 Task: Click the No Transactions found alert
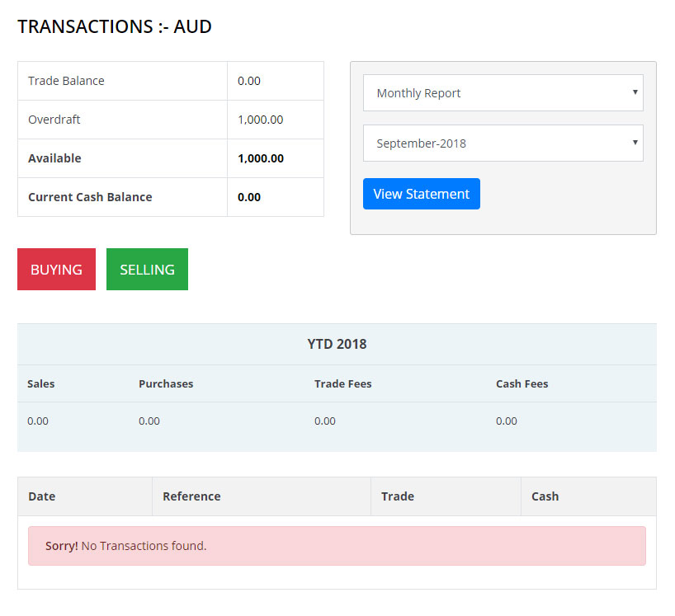coord(337,546)
